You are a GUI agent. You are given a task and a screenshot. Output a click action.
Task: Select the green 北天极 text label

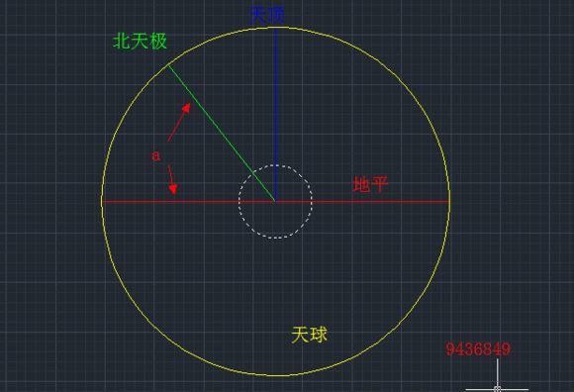pos(141,41)
